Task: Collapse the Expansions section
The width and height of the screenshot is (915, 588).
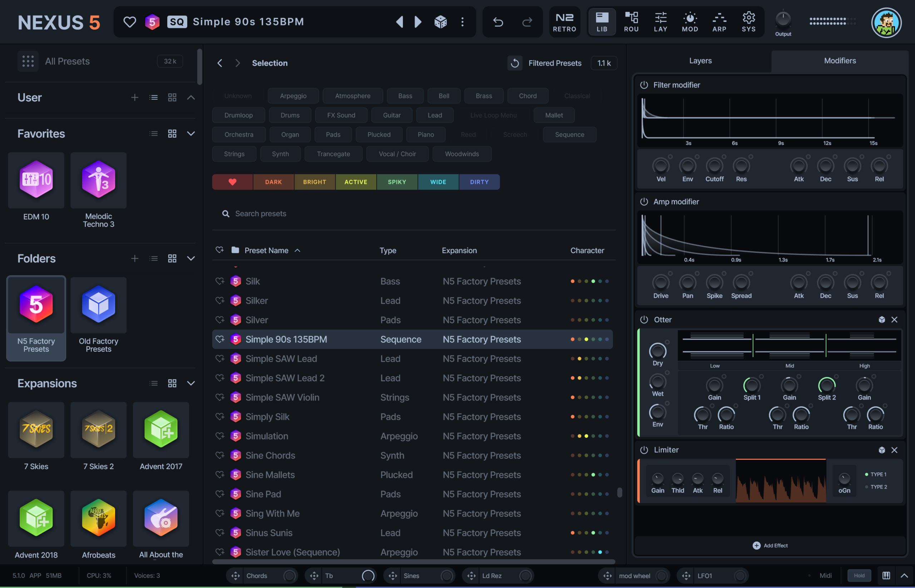Action: tap(191, 383)
